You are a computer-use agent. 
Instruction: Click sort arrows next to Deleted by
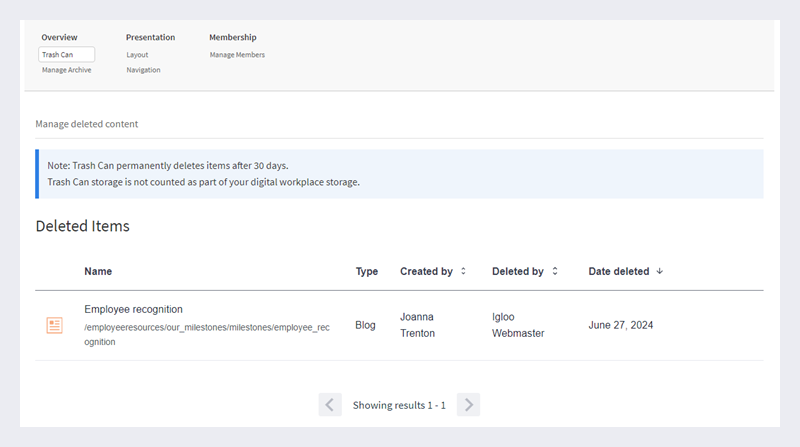tap(555, 271)
